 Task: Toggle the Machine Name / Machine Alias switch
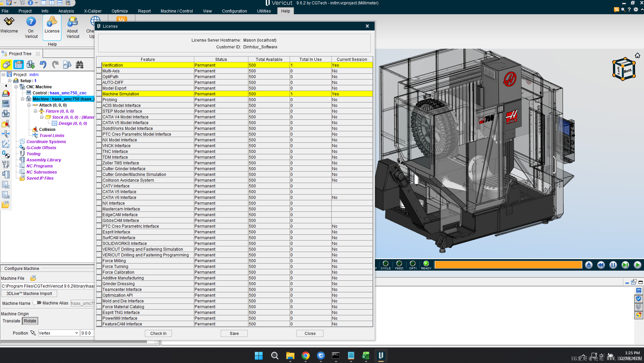click(x=37, y=303)
